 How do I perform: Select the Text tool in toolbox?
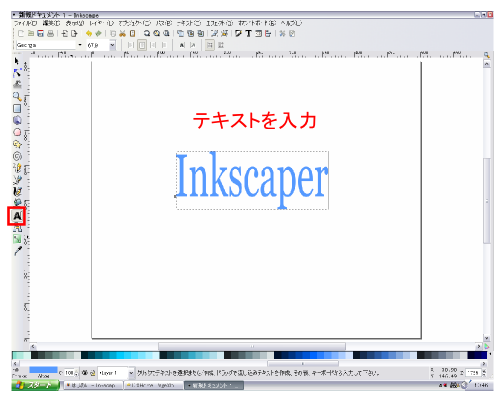pyautogui.click(x=17, y=216)
